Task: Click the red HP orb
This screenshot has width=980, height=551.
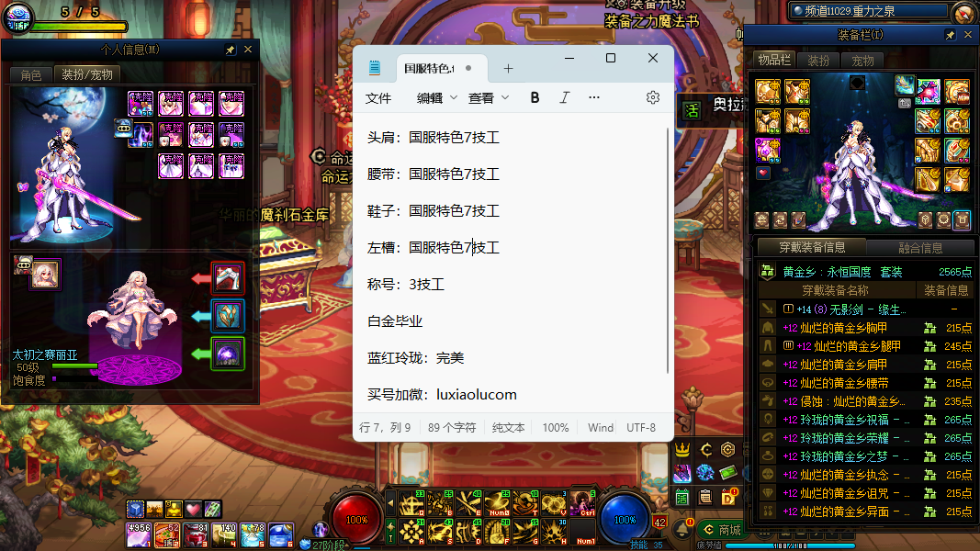Action: click(x=357, y=519)
